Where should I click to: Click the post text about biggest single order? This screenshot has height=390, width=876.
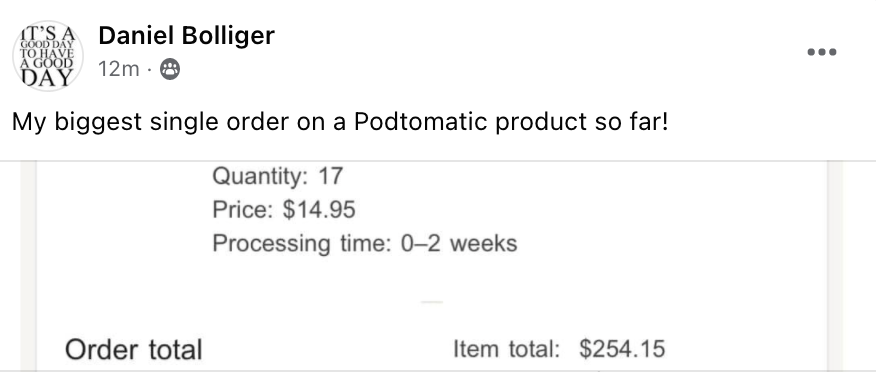click(x=340, y=122)
